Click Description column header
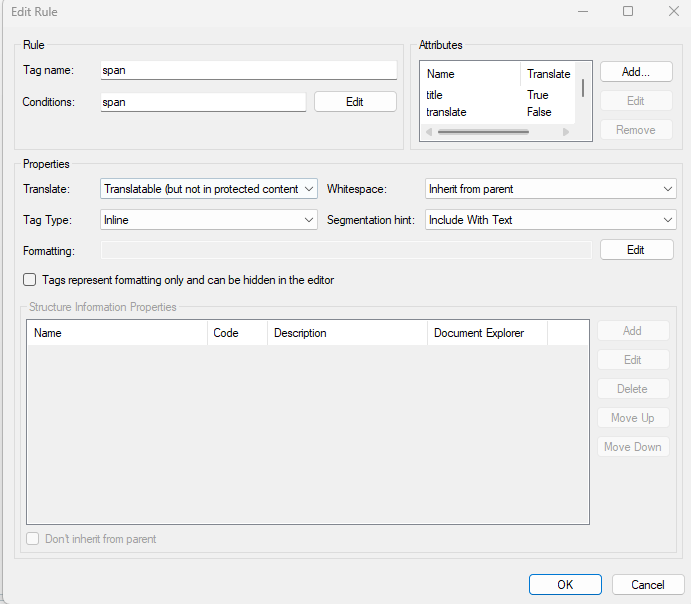 (x=347, y=333)
